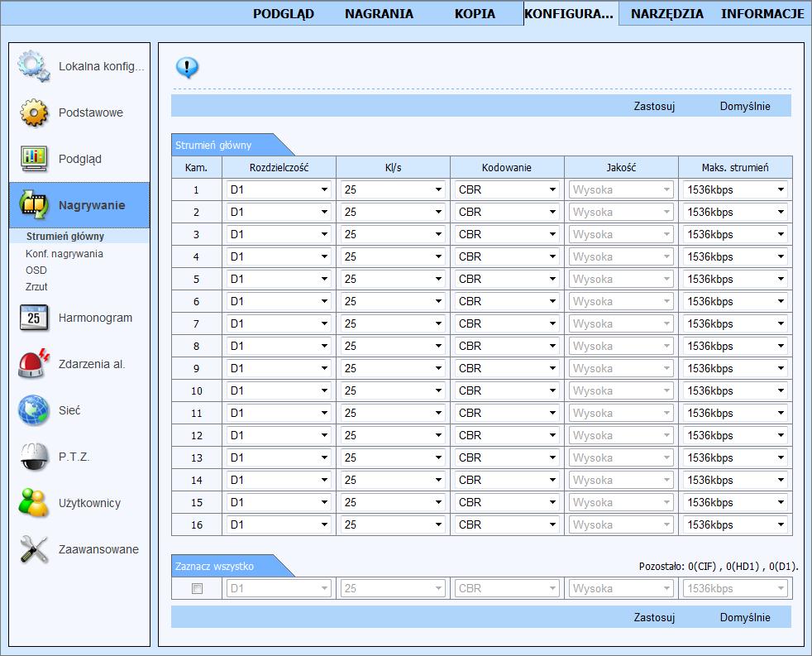Click the Podstawowe orange gear icon

34,113
